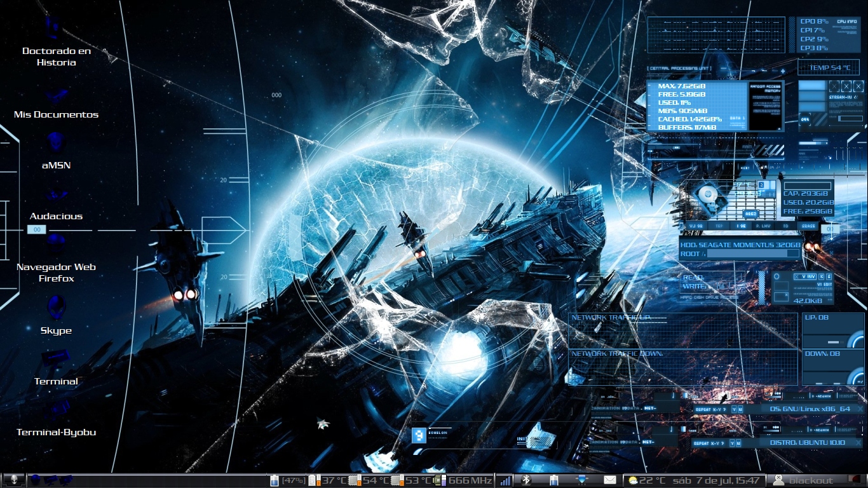
Task: Click the NETWORK TRAFFIC DOWN label
Action: pyautogui.click(x=617, y=353)
